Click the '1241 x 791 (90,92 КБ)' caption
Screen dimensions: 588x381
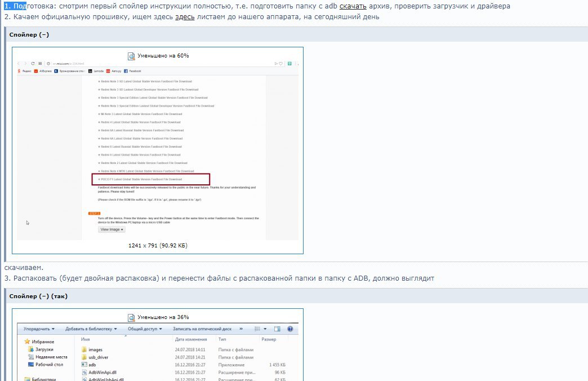(x=158, y=246)
